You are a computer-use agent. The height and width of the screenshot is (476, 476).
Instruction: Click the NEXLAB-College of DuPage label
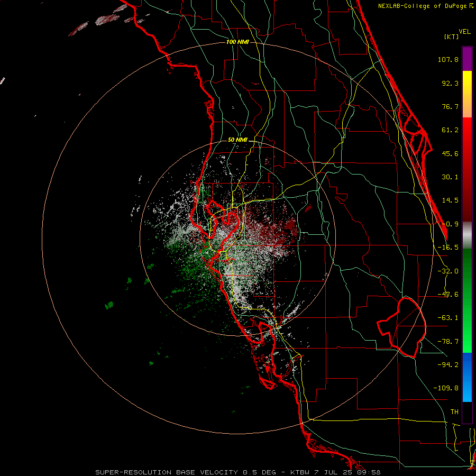(x=425, y=6)
